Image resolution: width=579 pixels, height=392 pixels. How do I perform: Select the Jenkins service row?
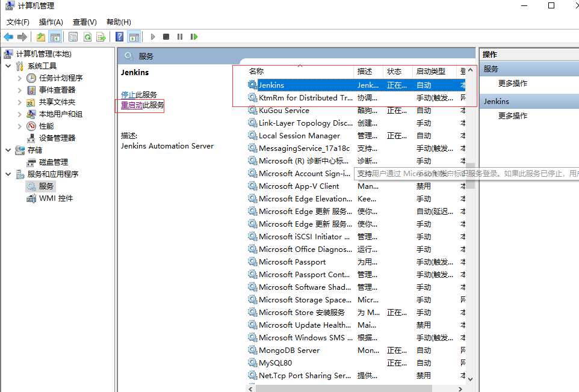356,85
